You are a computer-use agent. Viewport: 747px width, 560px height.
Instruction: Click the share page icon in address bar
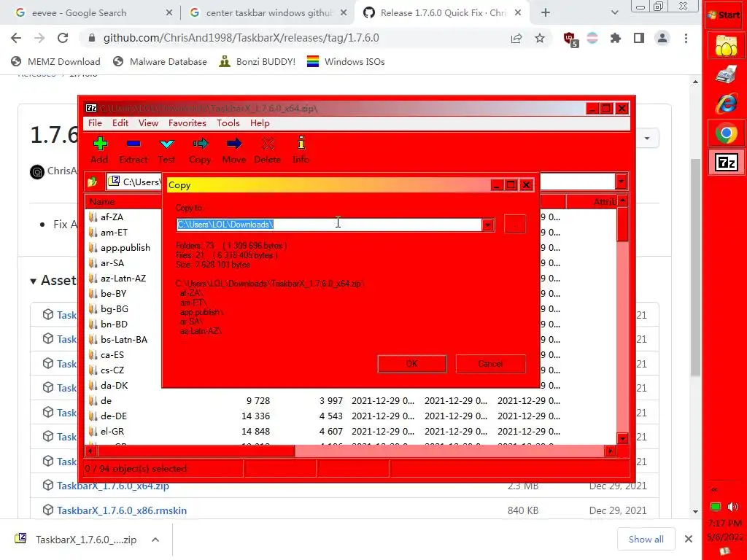516,38
